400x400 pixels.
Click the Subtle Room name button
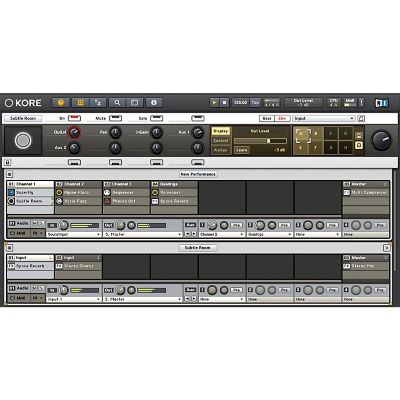[x=23, y=118]
